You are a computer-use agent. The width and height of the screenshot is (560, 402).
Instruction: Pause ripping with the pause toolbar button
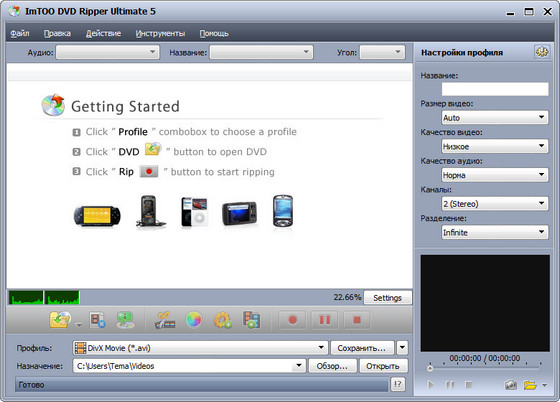click(325, 320)
